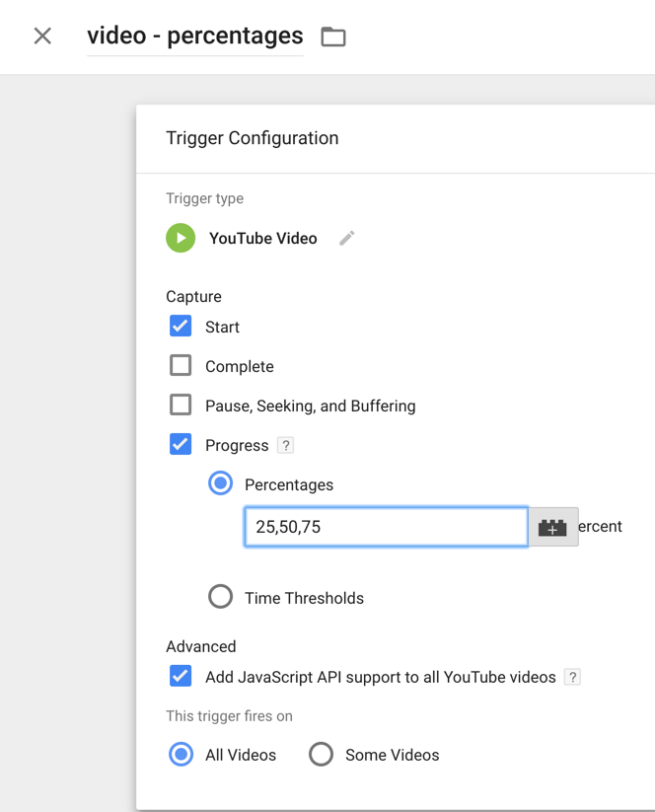Click the percentages field containing 25,50,75
Viewport: 655px width, 812px height.
(x=387, y=527)
